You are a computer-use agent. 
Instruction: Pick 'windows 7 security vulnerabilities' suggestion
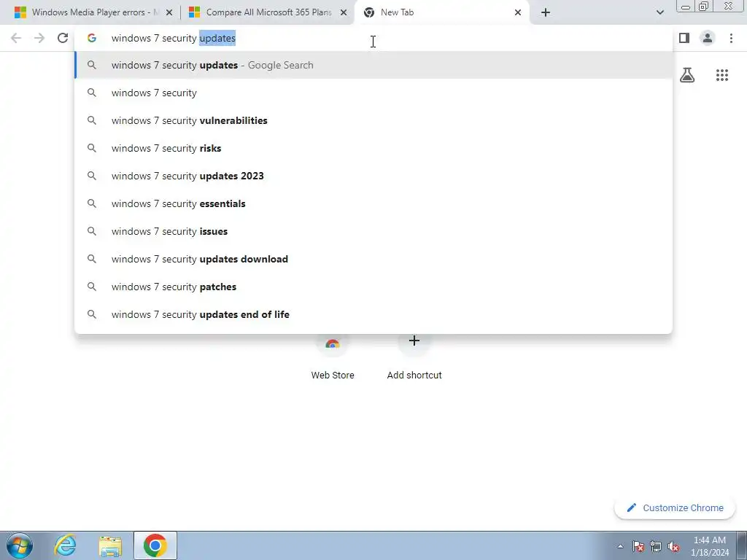click(373, 120)
